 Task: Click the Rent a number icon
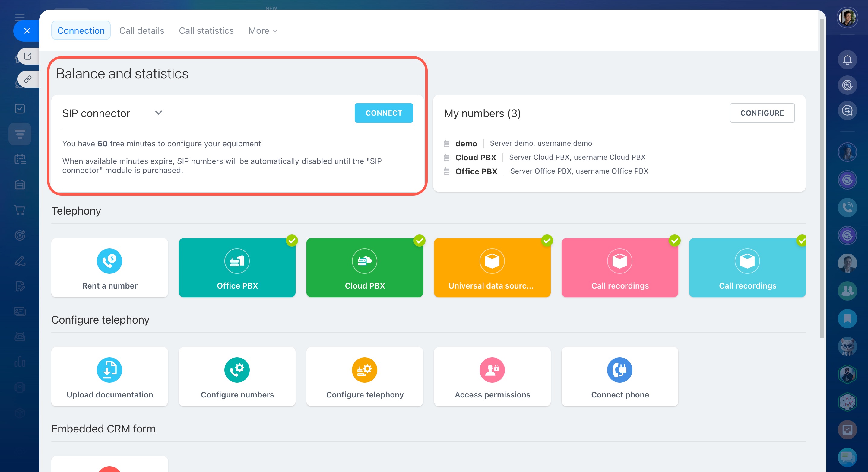[x=109, y=261]
